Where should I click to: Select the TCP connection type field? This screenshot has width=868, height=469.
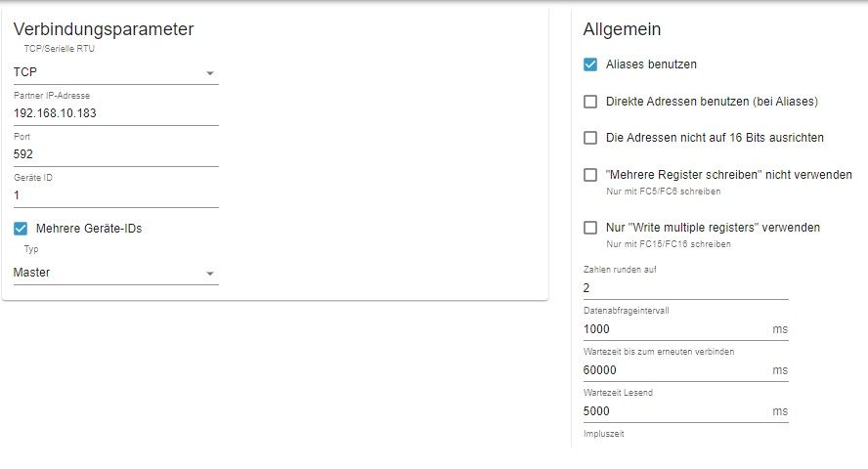click(x=115, y=72)
